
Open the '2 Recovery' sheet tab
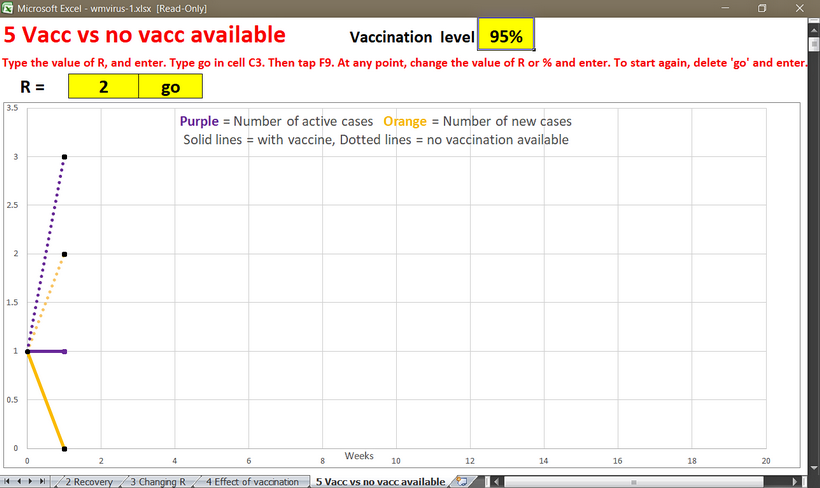[88, 481]
